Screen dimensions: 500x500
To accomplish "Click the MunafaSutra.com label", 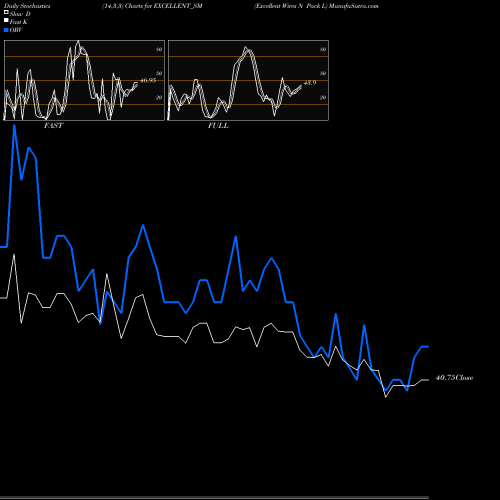I will coord(354,6).
